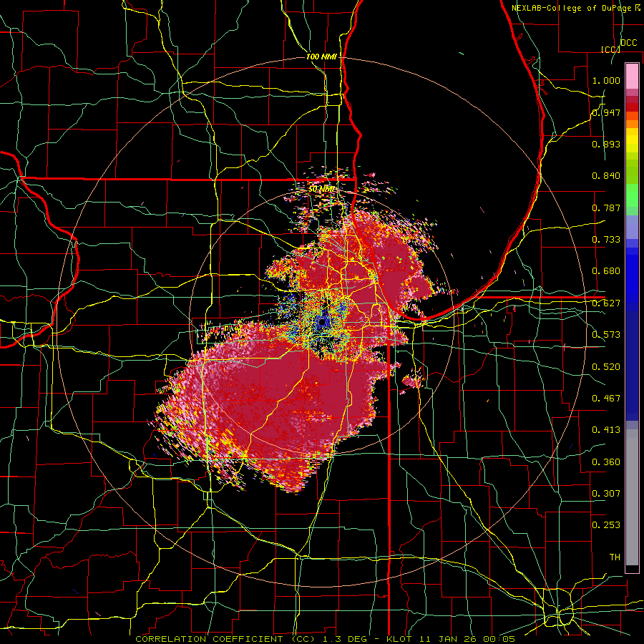
Task: Click the 0.680 scale value
Action: coord(606,271)
